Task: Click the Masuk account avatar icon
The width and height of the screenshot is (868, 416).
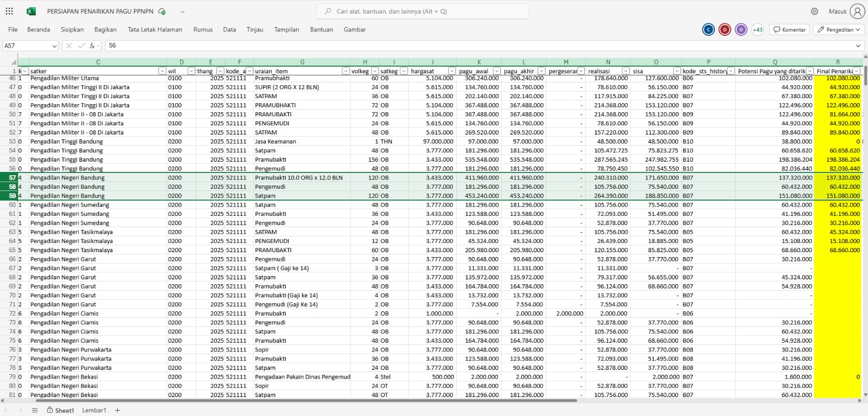Action: 857,11
